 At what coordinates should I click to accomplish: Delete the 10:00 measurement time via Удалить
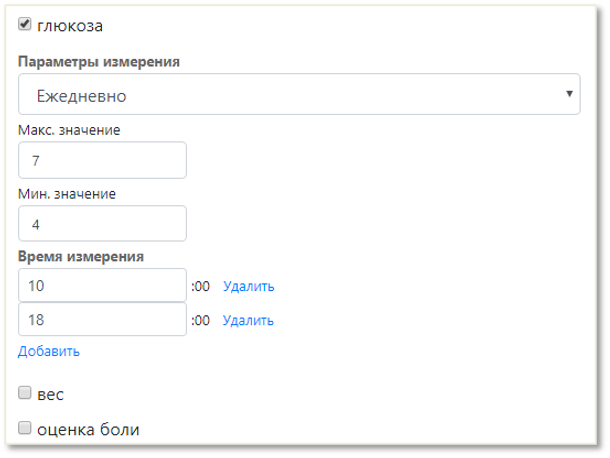pos(248,286)
